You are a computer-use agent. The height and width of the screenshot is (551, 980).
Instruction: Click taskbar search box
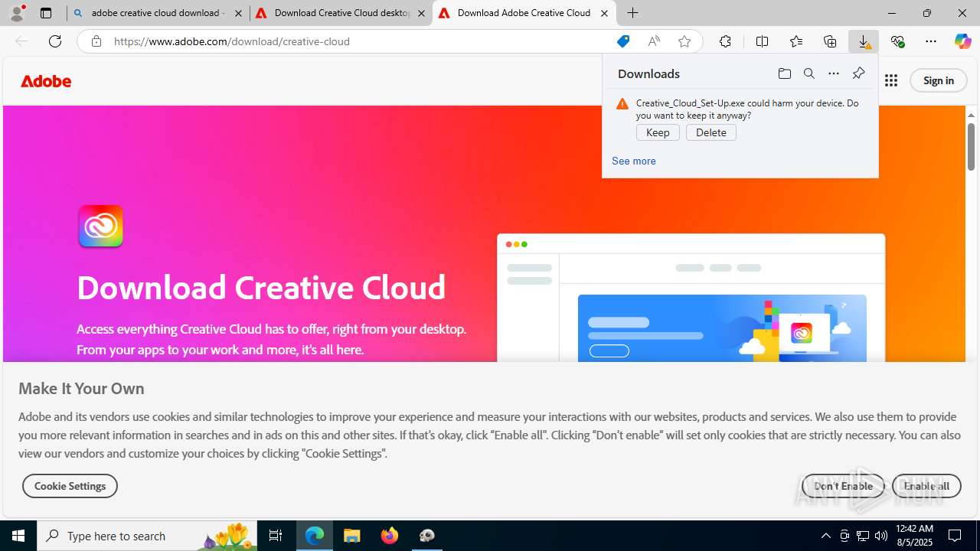click(148, 536)
